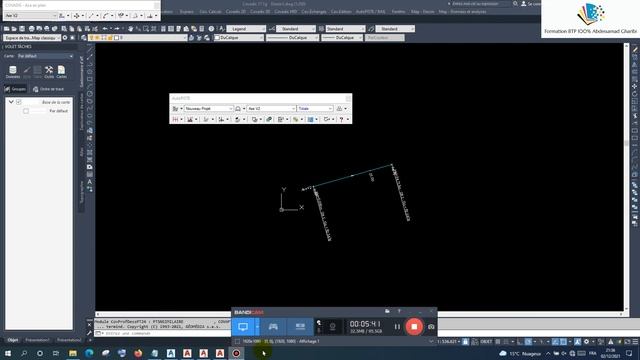Click the blue grid icon in AutoPISTE toolbar
The image size is (640, 360).
coord(311,120)
